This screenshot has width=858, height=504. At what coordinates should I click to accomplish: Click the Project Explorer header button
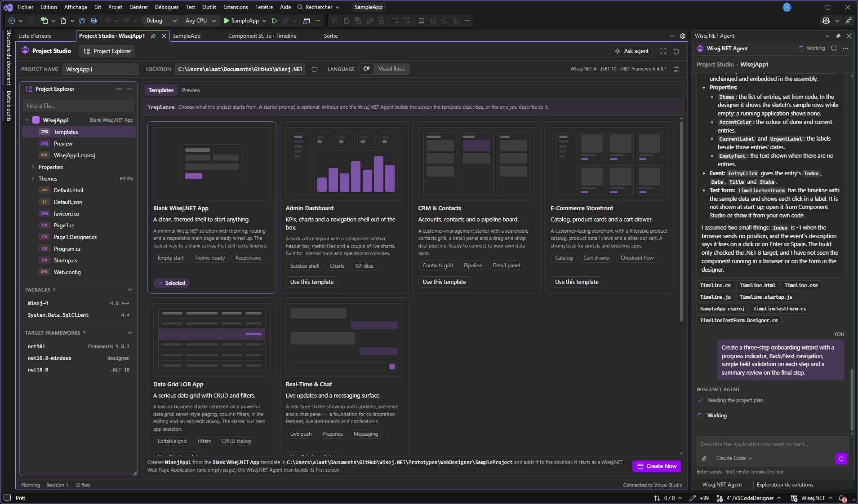click(107, 51)
